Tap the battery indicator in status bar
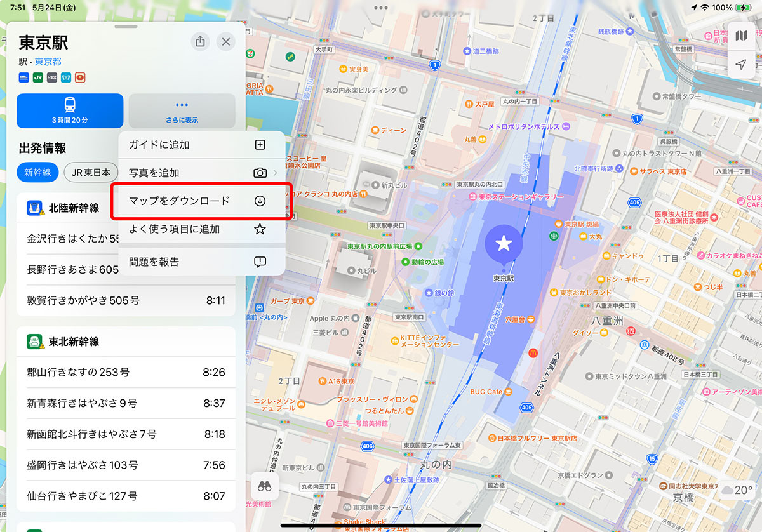This screenshot has height=532, width=762. (x=744, y=7)
